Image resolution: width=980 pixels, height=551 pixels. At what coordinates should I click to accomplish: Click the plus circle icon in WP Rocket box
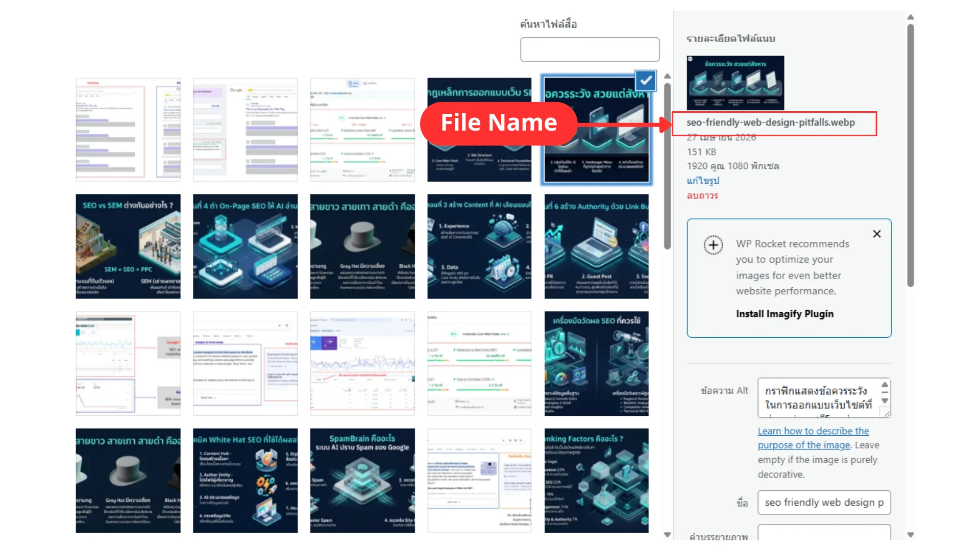713,245
